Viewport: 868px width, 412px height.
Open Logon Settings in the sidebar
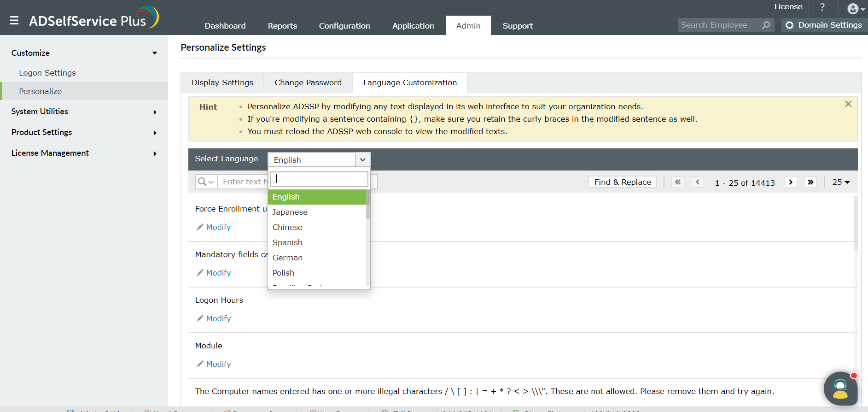point(47,73)
